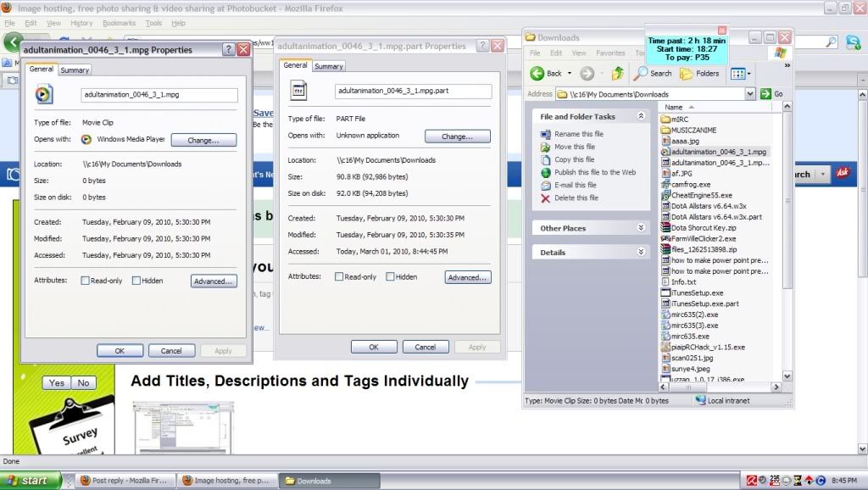868x490 pixels.
Task: Open the Address bar dropdown in Downloads
Action: click(x=750, y=94)
